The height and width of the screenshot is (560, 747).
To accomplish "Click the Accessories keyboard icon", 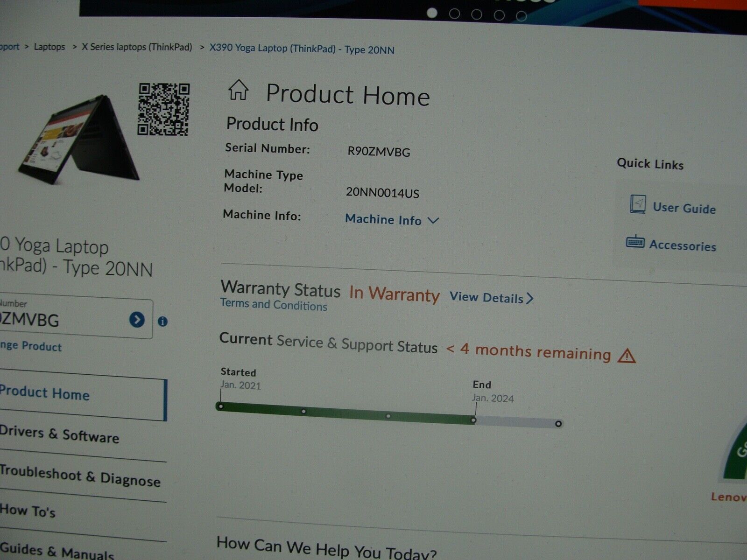I will 635,242.
